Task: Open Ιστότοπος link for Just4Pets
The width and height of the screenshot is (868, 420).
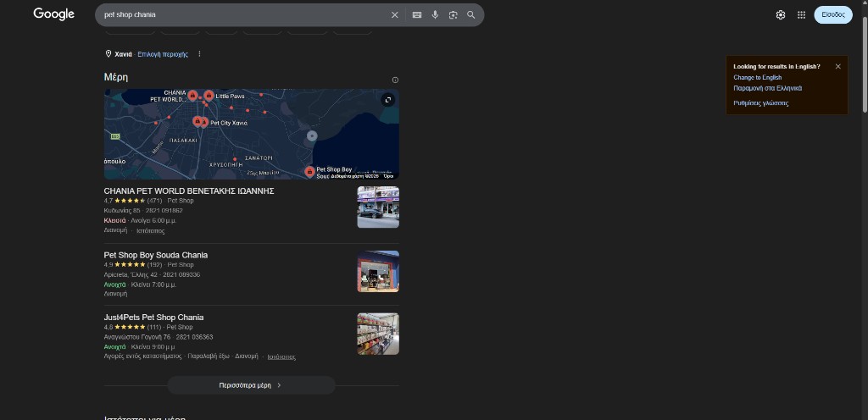Action: 281,357
